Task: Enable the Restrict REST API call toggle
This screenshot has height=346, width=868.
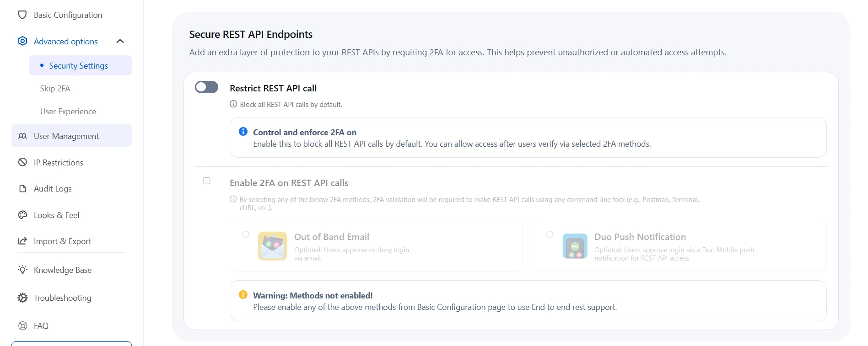Action: 206,87
